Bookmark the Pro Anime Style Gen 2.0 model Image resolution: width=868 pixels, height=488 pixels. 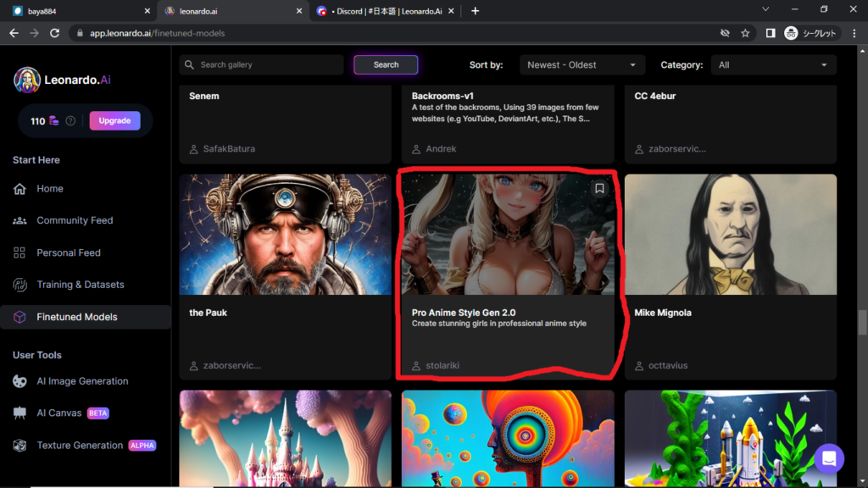599,188
